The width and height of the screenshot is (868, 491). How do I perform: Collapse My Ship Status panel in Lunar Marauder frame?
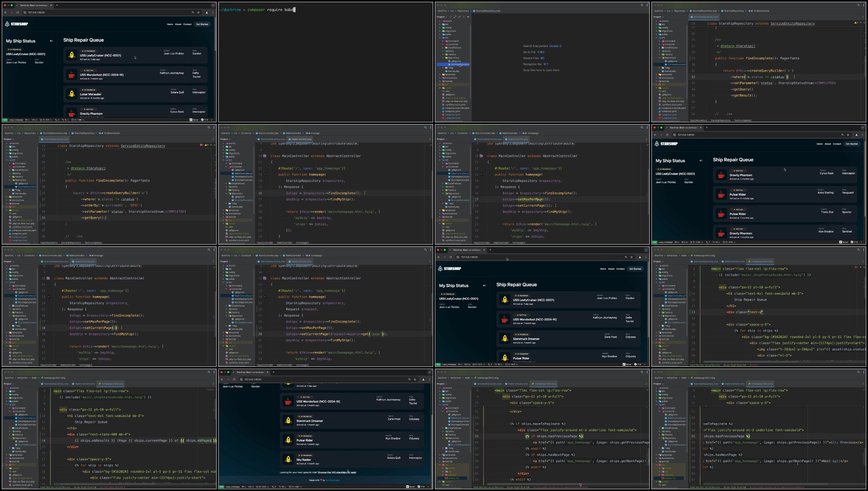coord(51,41)
